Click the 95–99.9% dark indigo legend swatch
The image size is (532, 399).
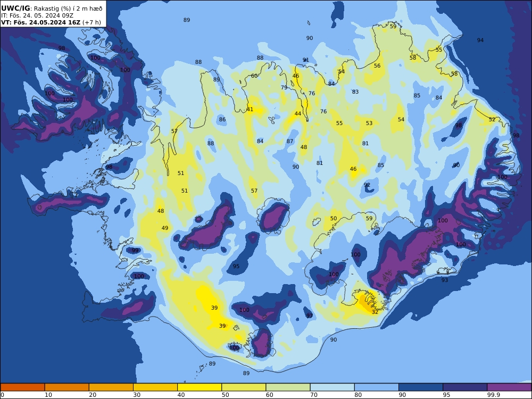click(465, 387)
